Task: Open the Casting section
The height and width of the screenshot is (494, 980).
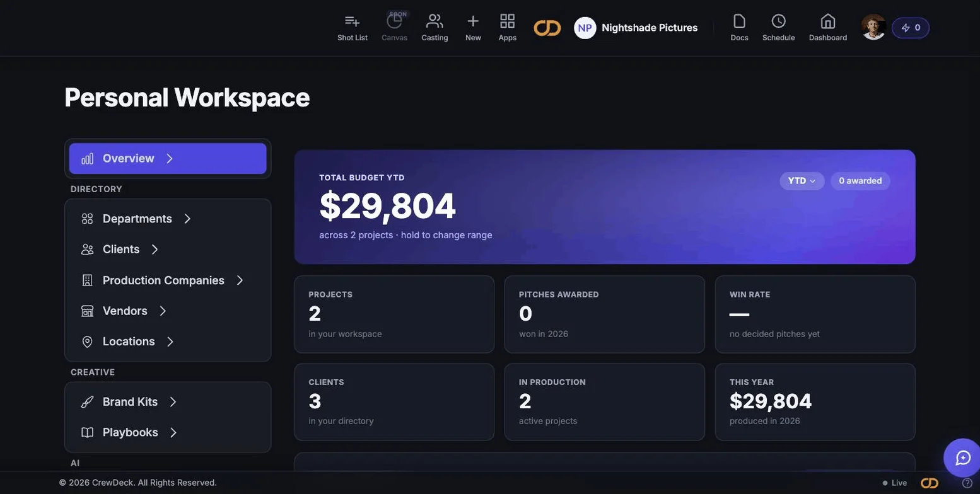Action: pyautogui.click(x=435, y=28)
